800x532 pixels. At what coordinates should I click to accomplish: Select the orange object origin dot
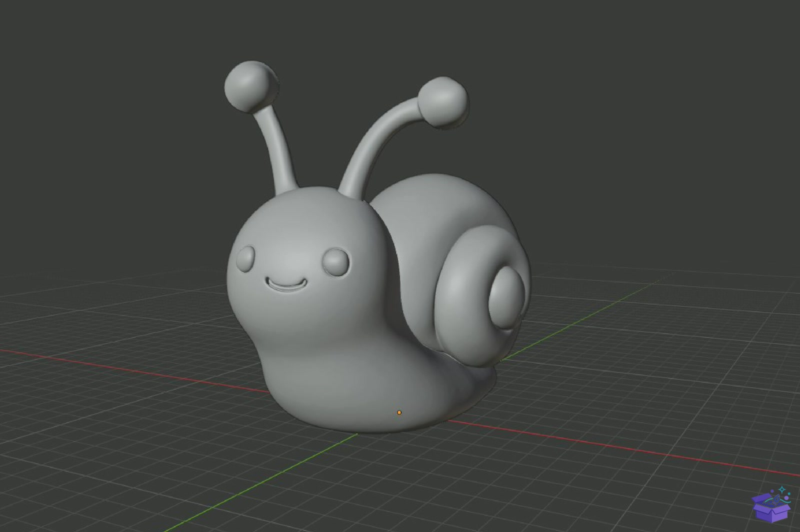click(x=399, y=413)
